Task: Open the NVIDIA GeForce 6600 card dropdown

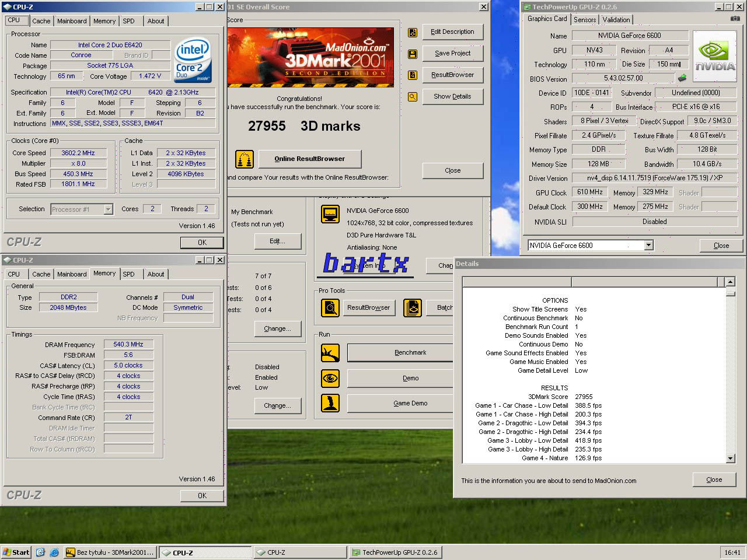Action: [648, 246]
